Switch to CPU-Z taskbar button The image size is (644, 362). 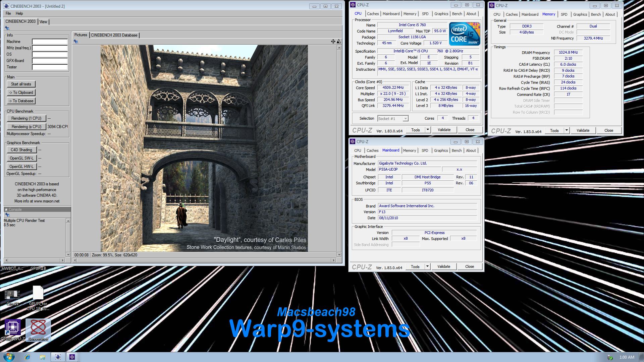(72, 357)
